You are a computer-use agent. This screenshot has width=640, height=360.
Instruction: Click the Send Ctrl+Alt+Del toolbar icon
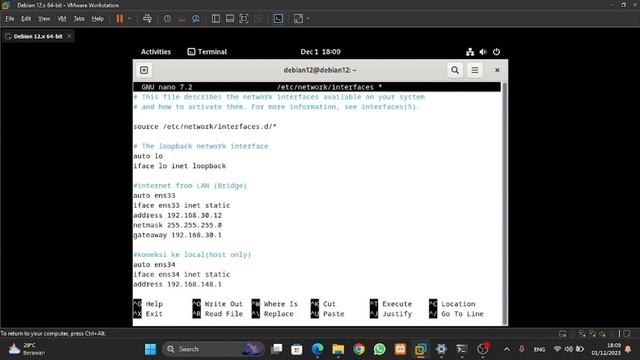coord(147,18)
